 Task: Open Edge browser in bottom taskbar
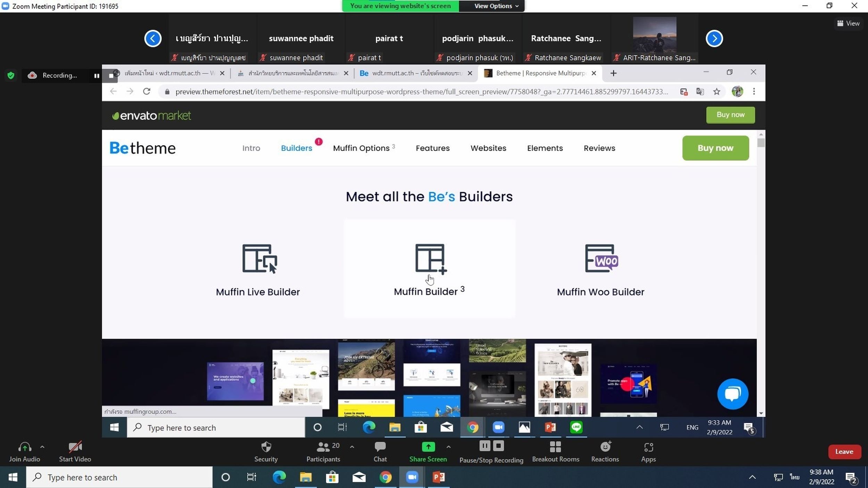[x=279, y=478]
